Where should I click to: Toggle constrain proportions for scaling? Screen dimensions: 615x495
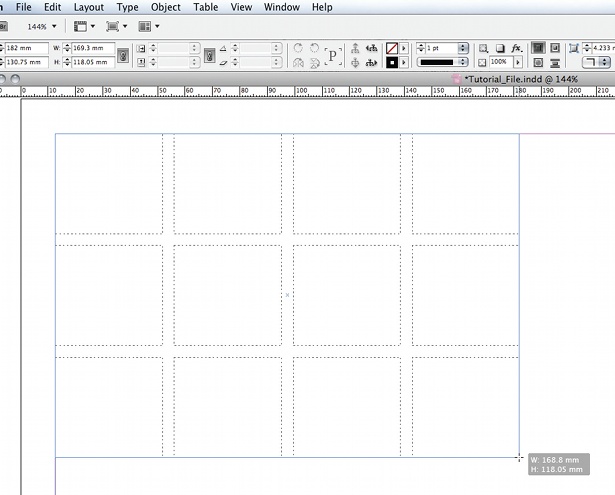(x=210, y=55)
